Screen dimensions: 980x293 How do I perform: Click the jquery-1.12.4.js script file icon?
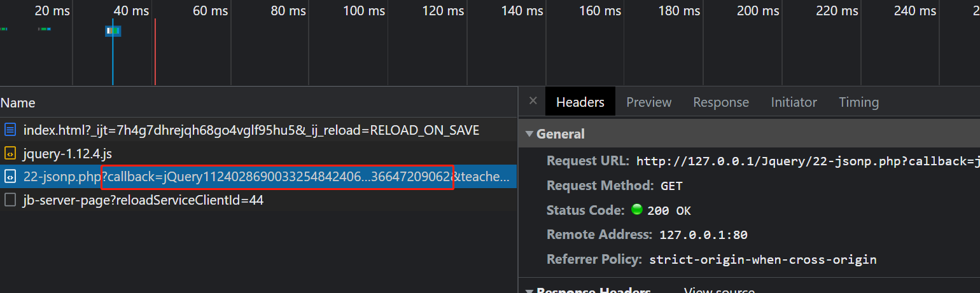click(10, 153)
